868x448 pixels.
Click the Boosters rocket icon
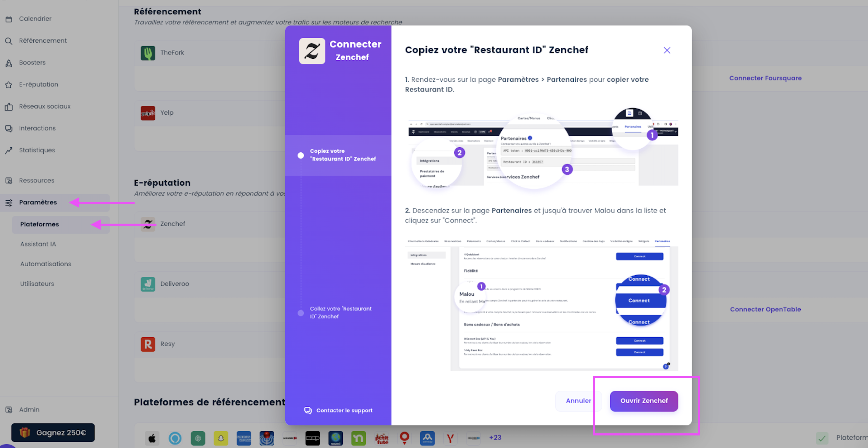[9, 63]
